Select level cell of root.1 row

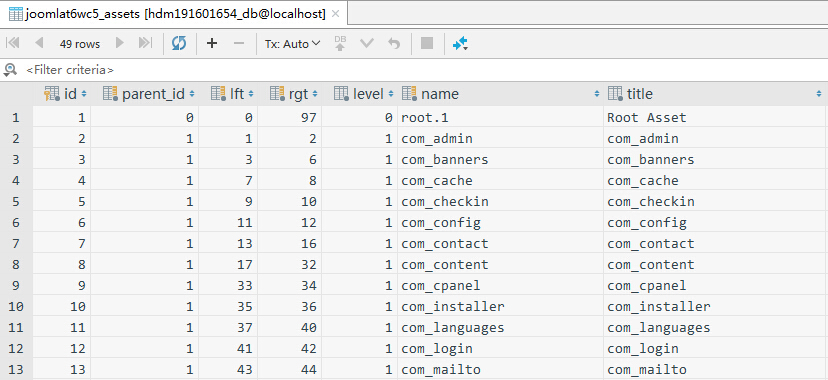pyautogui.click(x=359, y=117)
